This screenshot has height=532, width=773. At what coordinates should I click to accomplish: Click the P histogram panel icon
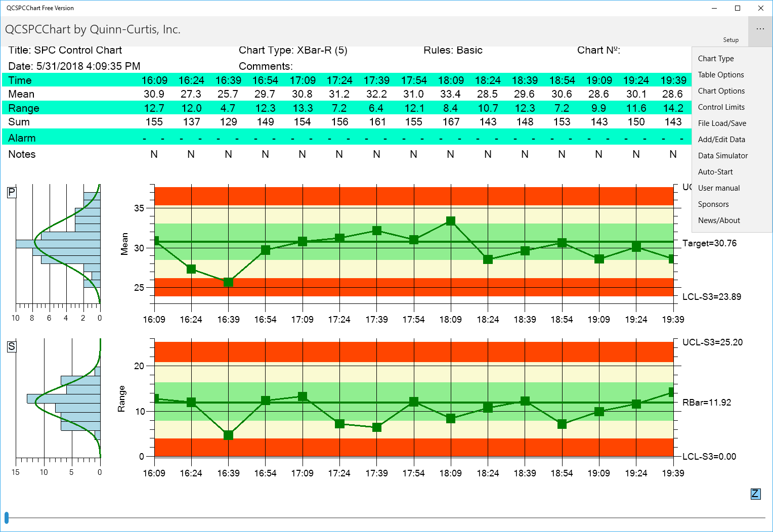[11, 192]
